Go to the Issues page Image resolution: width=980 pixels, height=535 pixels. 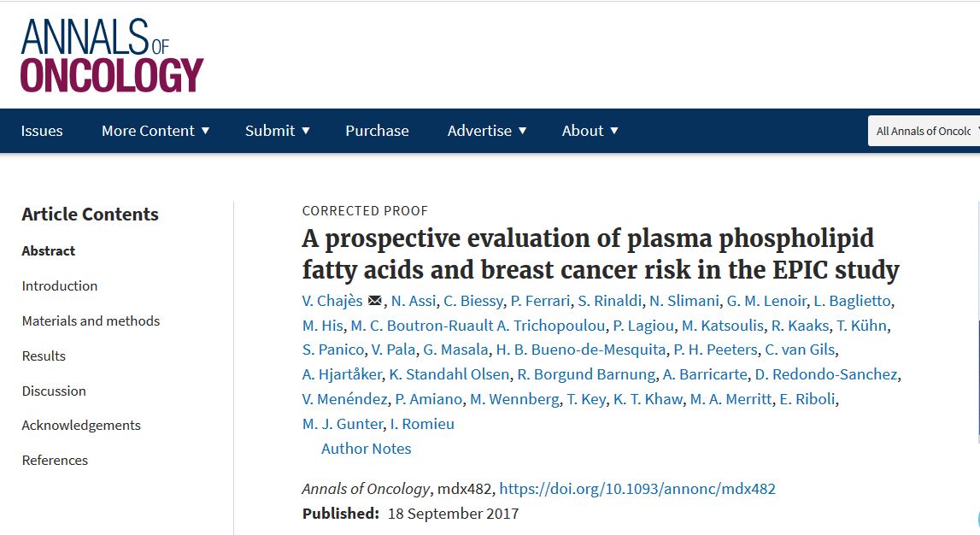tap(42, 131)
